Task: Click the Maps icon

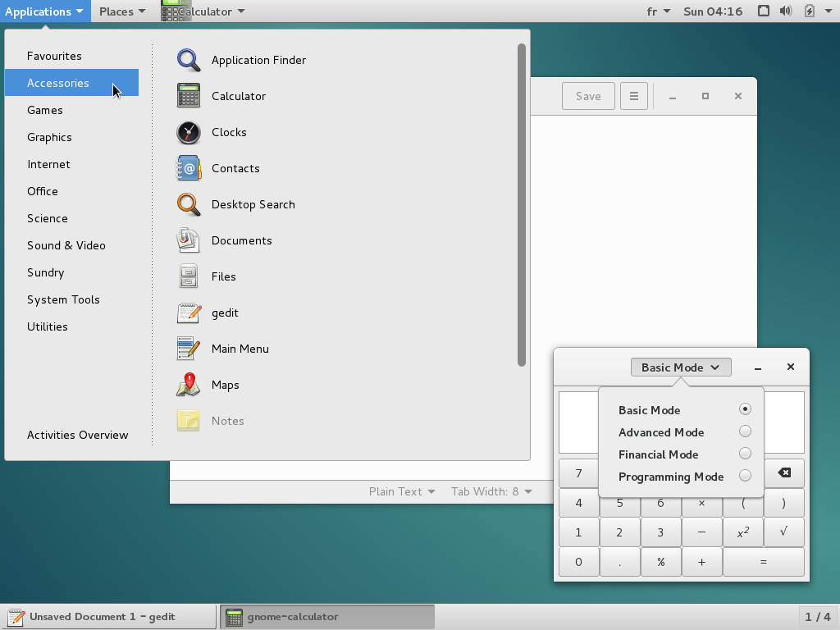Action: coord(189,385)
